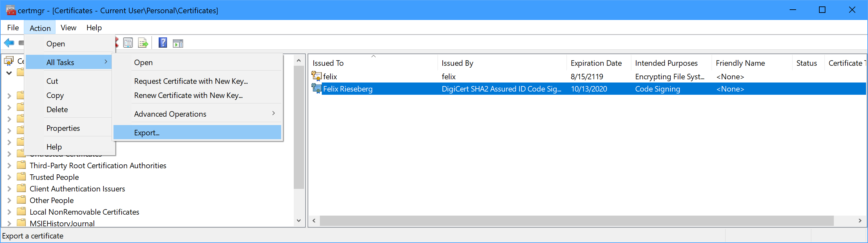Expand the MSIEHistoryJournal node

pos(9,223)
